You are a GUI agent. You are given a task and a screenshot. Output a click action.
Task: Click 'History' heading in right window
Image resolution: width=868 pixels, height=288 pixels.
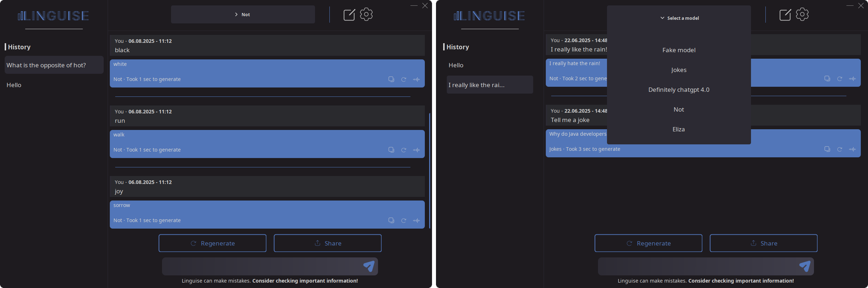458,47
